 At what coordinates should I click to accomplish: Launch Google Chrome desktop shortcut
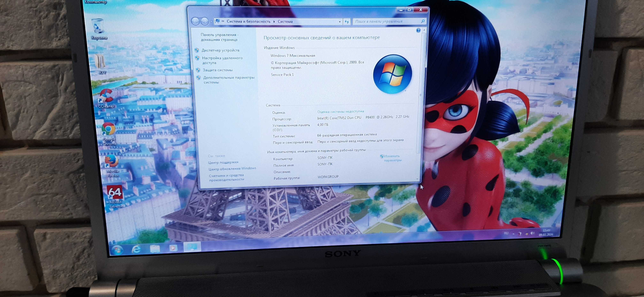(109, 134)
